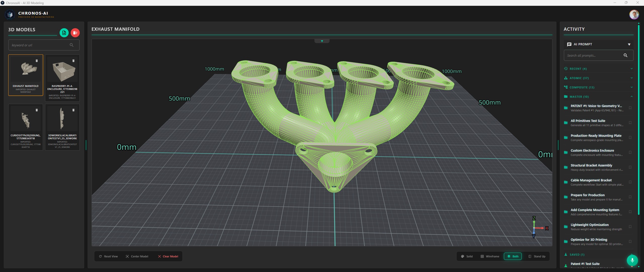Delete the Curiosity model via trash icon

[37, 110]
